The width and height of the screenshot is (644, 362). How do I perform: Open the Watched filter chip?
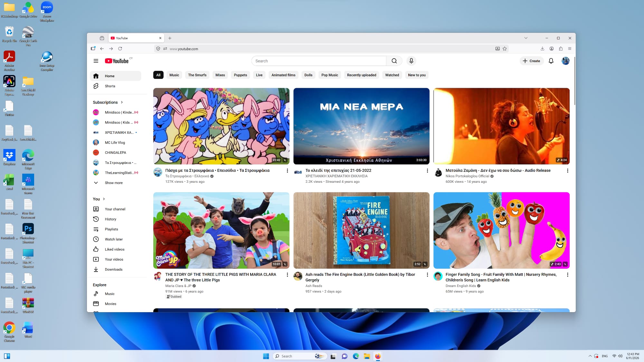click(x=392, y=75)
